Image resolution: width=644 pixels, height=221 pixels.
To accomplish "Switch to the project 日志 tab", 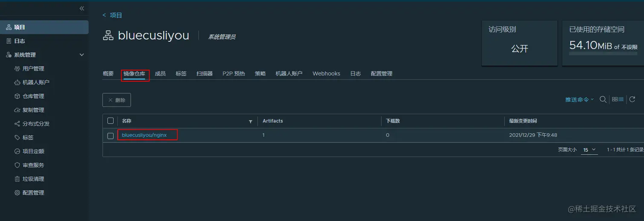I will (x=356, y=74).
